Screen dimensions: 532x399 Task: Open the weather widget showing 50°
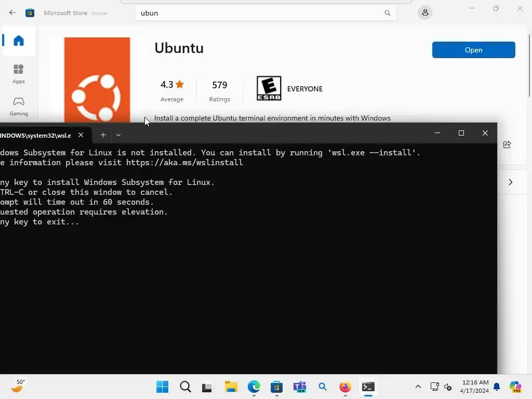(x=18, y=386)
